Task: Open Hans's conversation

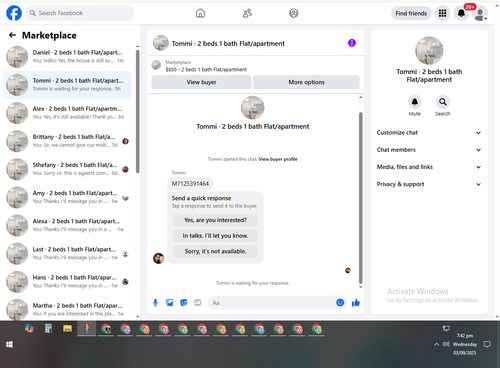Action: [x=67, y=282]
